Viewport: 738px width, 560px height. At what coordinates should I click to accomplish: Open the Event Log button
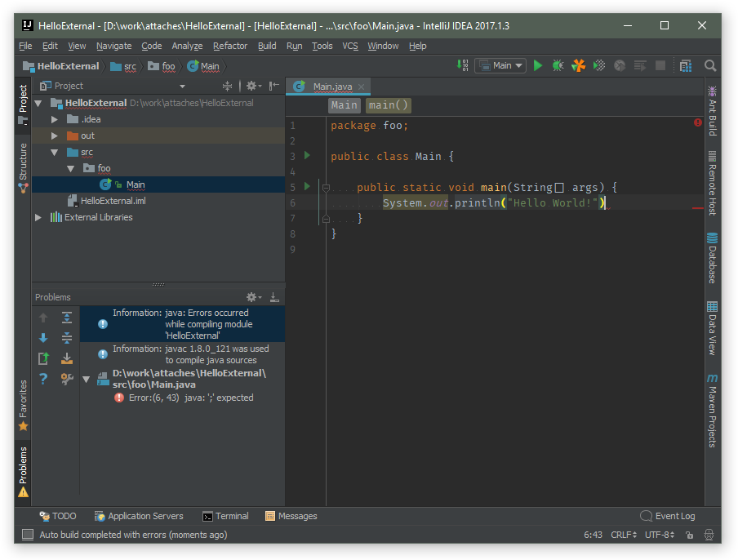pyautogui.click(x=668, y=516)
